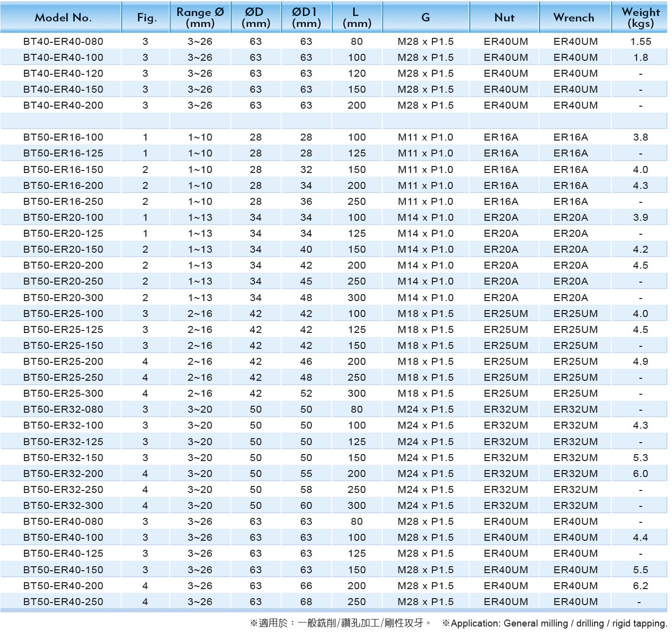Select model BT50-ER25-300
Screen dimensions: 672x635
63,393
